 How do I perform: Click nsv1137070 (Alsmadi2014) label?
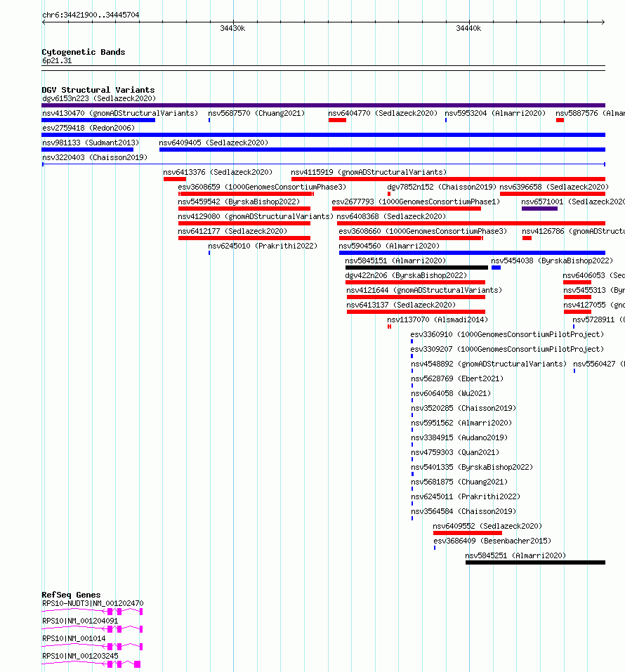(x=438, y=319)
